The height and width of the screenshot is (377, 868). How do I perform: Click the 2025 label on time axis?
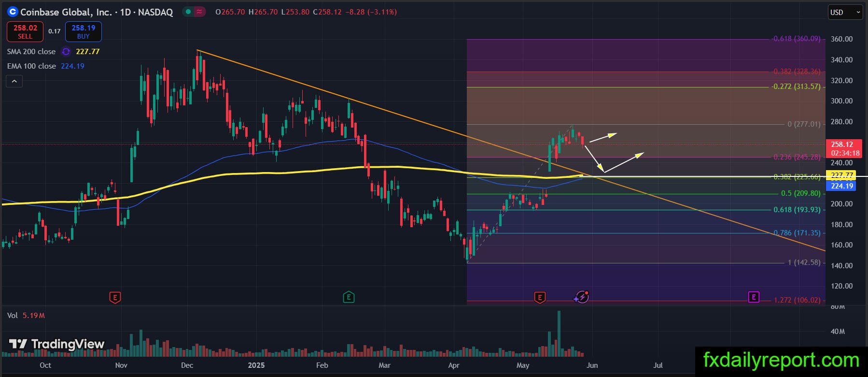pyautogui.click(x=256, y=365)
